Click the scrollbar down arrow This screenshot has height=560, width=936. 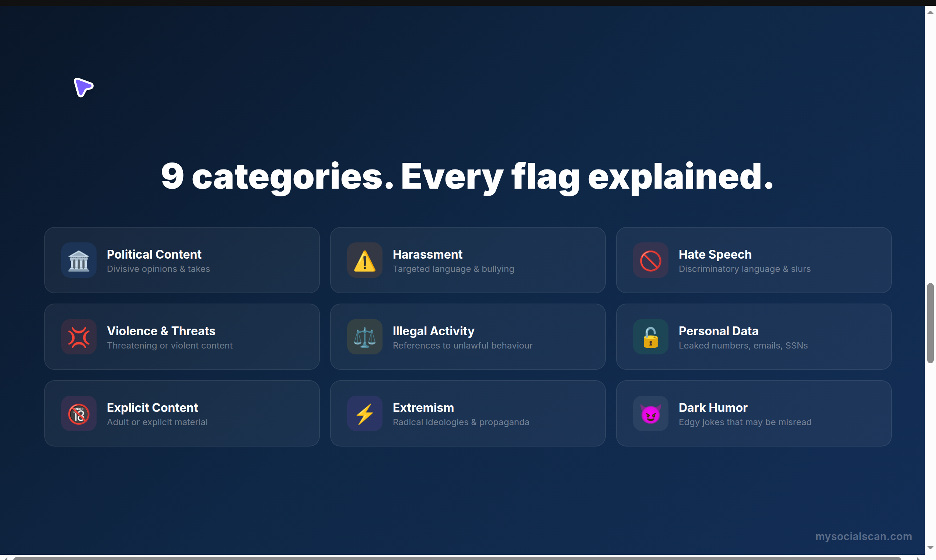[930, 547]
